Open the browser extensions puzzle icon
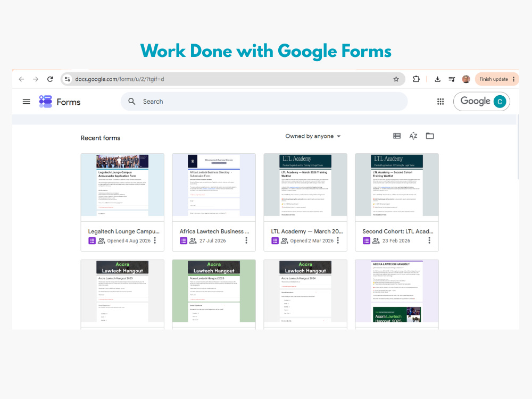This screenshot has height=399, width=532. pyautogui.click(x=416, y=79)
